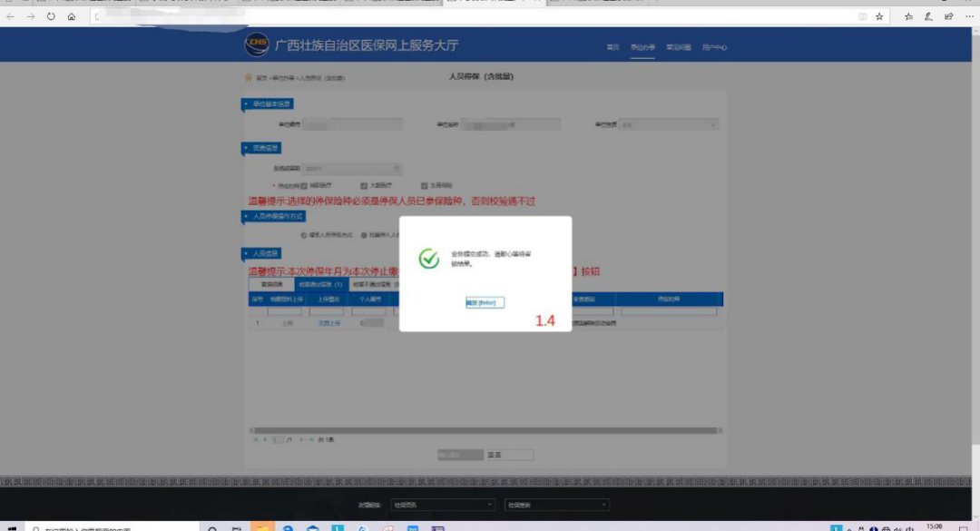Click the filter box under 上传情况 column
980x531 pixels.
pyautogui.click(x=327, y=310)
